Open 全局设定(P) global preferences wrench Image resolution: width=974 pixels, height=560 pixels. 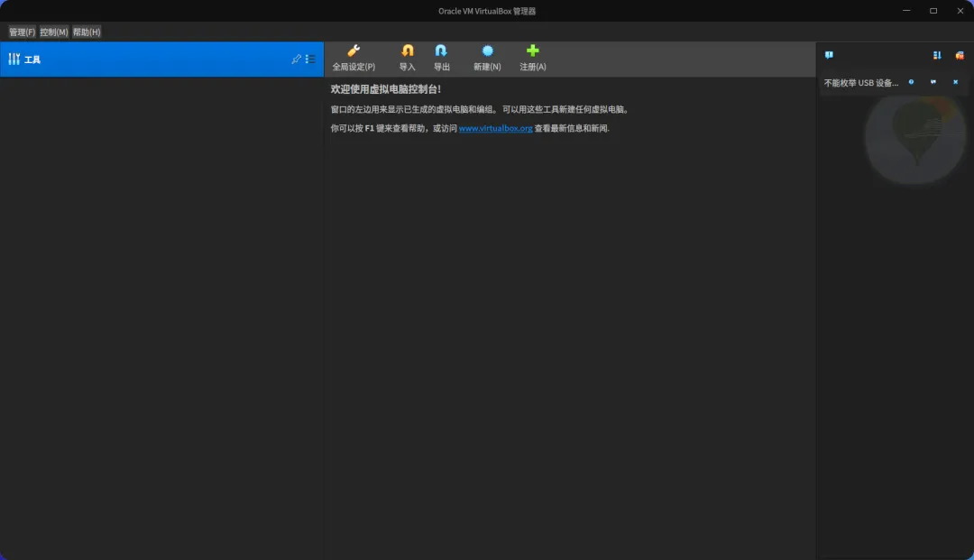pos(354,58)
